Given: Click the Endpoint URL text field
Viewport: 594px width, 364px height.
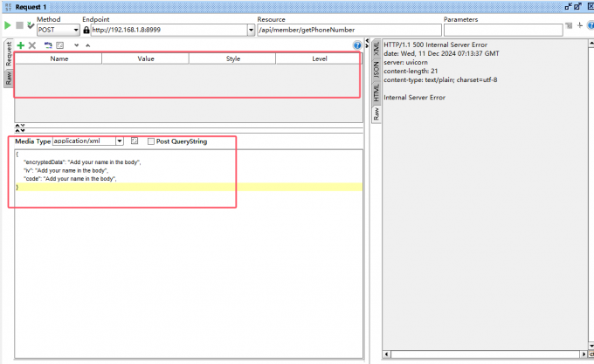Looking at the screenshot, I should pos(169,30).
